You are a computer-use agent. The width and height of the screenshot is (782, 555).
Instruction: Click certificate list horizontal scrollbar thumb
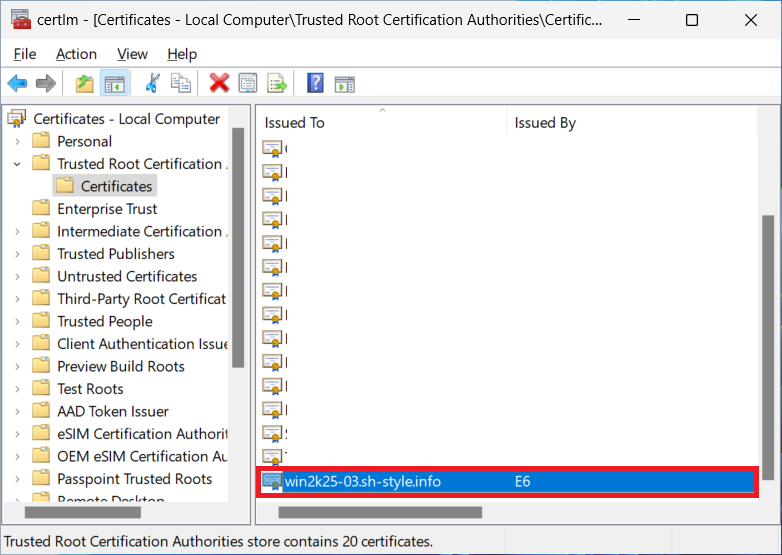[380, 512]
